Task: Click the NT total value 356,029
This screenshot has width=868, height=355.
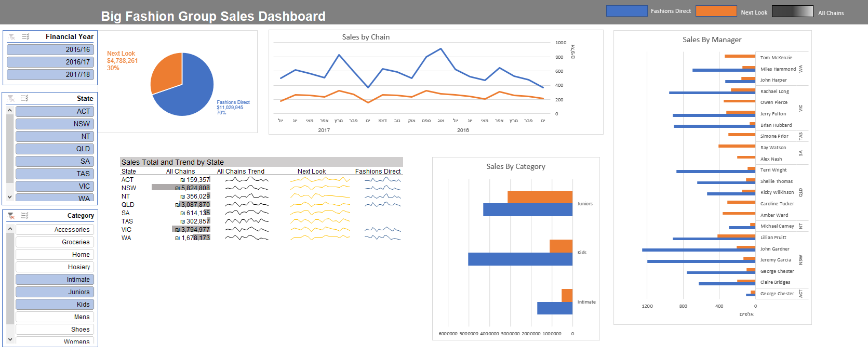Action: coord(195,196)
